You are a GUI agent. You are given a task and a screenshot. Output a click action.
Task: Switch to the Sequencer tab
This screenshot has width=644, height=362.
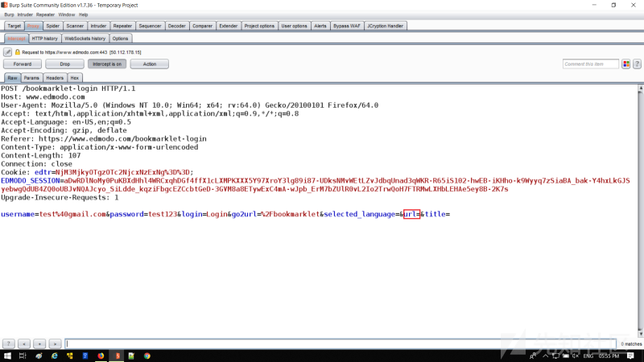click(x=150, y=26)
